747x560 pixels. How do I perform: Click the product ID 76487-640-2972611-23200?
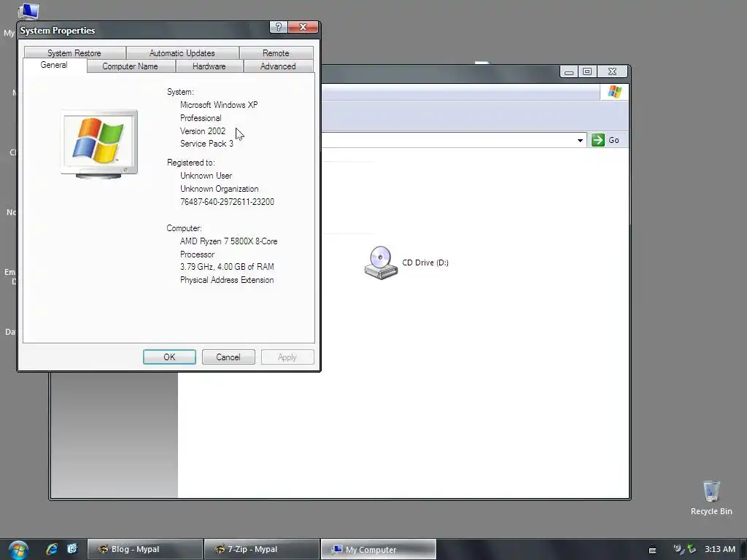point(228,202)
